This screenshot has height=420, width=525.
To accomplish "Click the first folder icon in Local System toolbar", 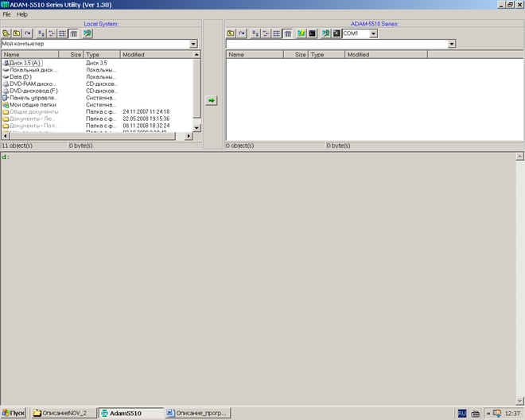I will point(6,33).
